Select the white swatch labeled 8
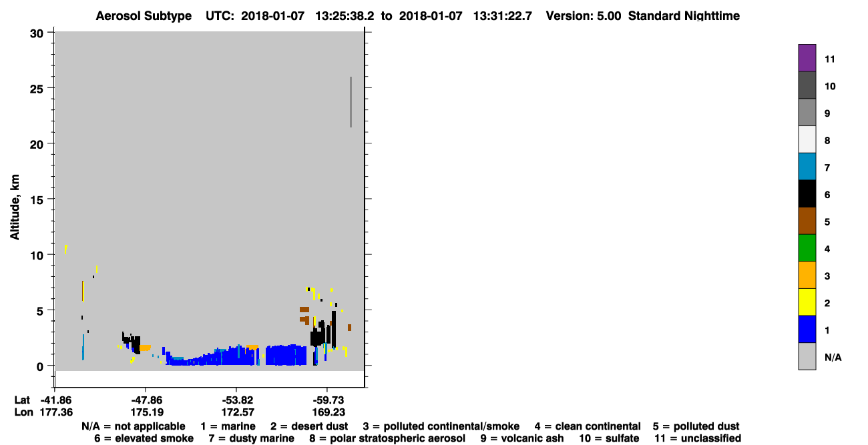868x445 pixels. pos(807,139)
